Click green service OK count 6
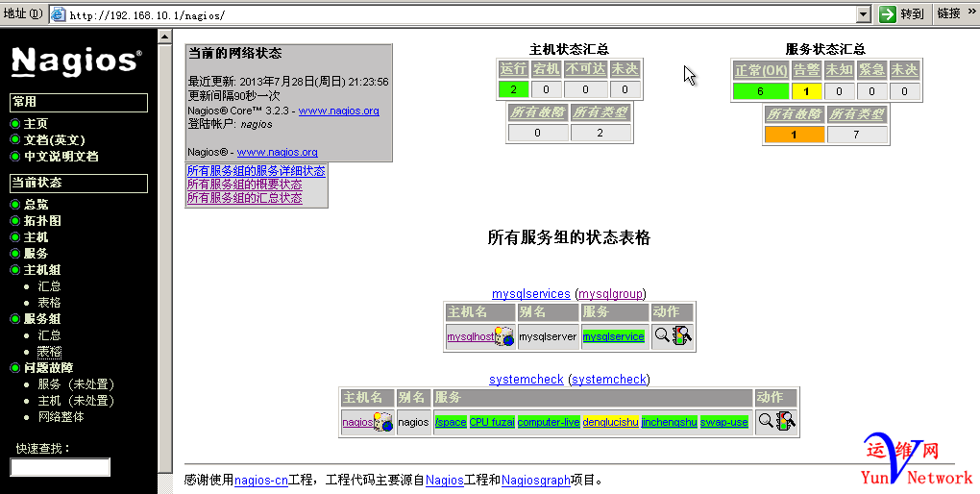Screen dimensions: 980x494 coord(761,91)
